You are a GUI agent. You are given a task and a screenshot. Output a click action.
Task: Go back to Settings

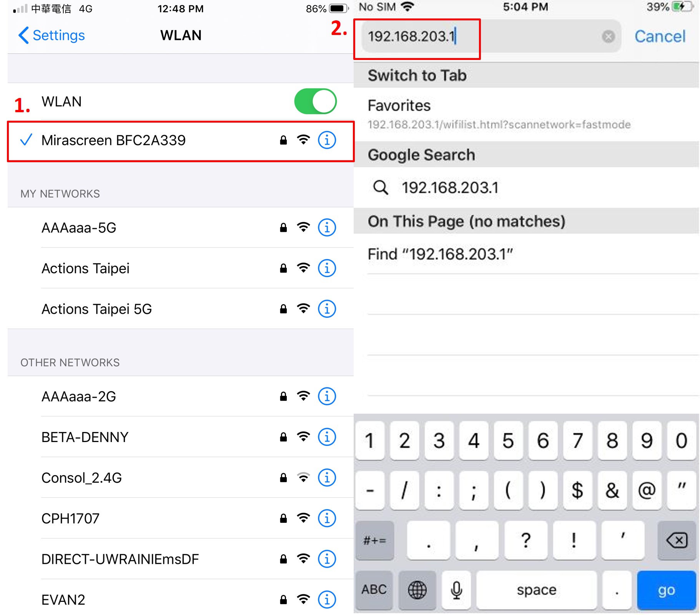pyautogui.click(x=52, y=35)
